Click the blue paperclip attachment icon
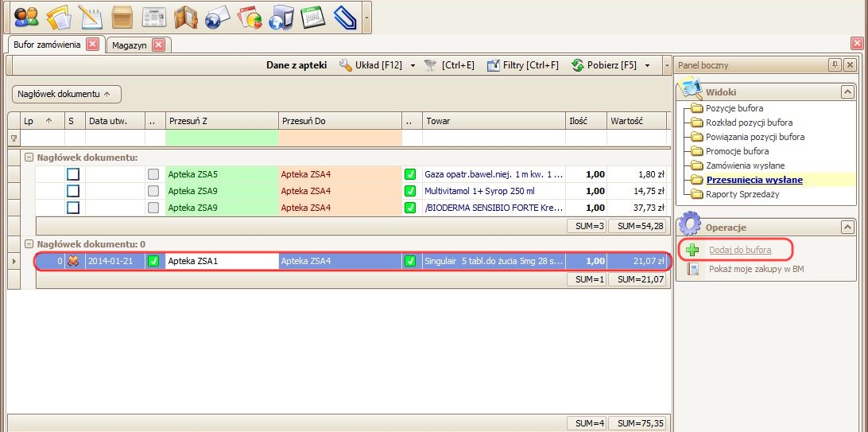Screen dimensions: 868x432 click(x=344, y=17)
